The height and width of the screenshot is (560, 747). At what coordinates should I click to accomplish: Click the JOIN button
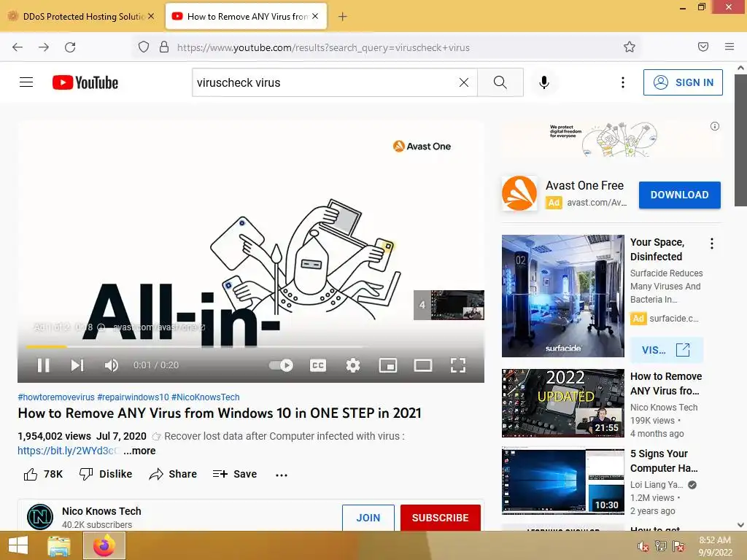[x=368, y=518]
